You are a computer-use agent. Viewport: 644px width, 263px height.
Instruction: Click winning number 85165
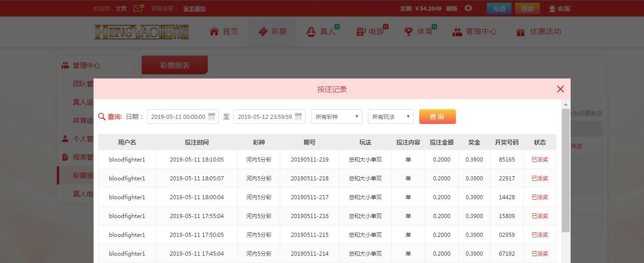click(507, 160)
